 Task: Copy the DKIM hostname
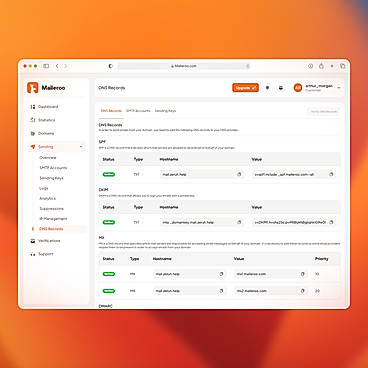pos(239,222)
